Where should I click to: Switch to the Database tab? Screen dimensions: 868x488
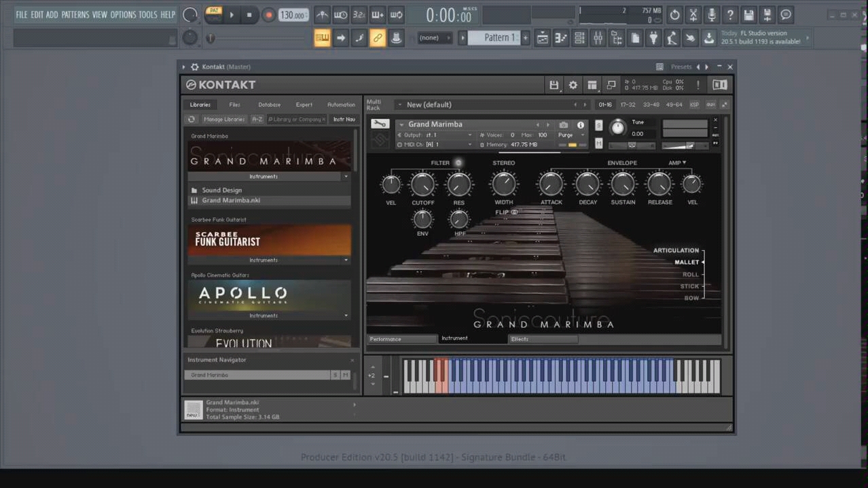(x=269, y=105)
